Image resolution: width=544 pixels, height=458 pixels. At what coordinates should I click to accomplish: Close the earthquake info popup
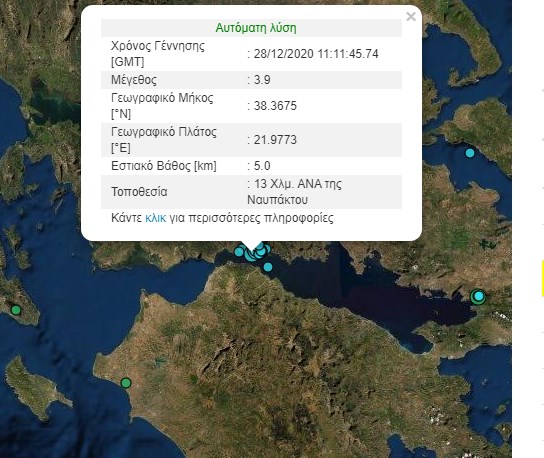coord(411,16)
